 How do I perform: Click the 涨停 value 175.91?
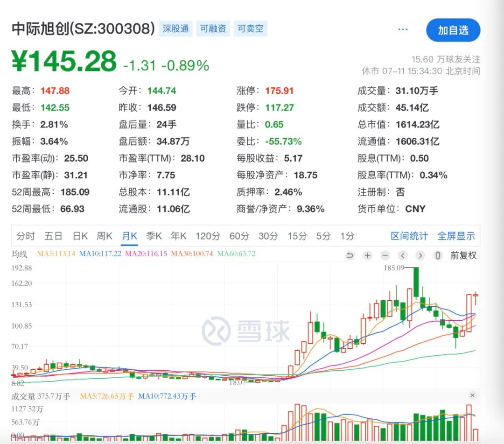point(280,91)
